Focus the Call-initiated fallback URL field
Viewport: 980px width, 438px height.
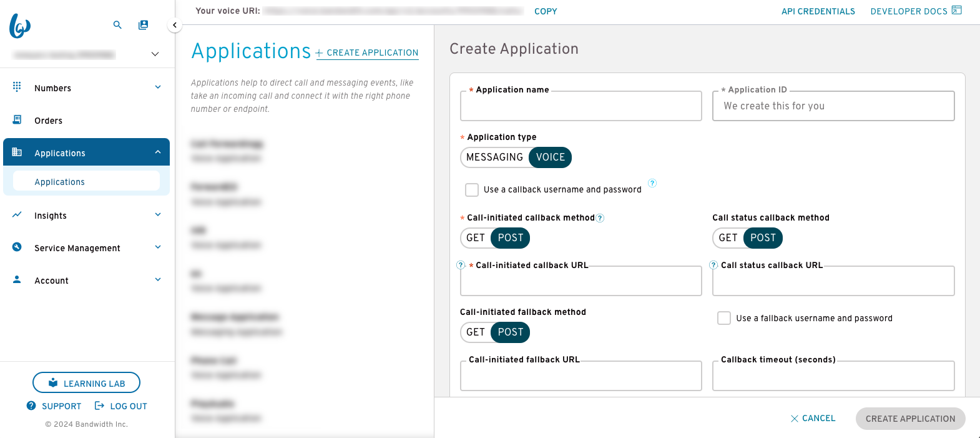pyautogui.click(x=581, y=376)
